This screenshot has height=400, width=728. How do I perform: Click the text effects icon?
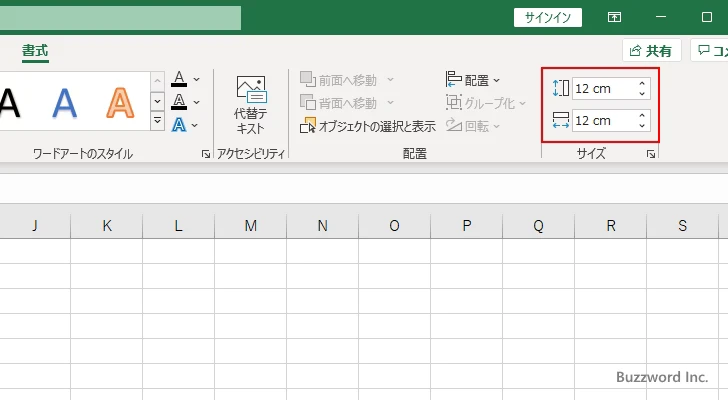[x=179, y=125]
